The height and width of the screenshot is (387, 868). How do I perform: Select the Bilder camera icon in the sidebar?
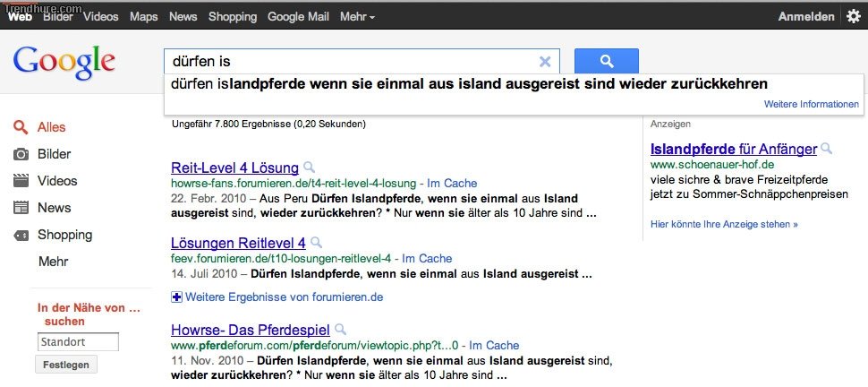coord(21,154)
